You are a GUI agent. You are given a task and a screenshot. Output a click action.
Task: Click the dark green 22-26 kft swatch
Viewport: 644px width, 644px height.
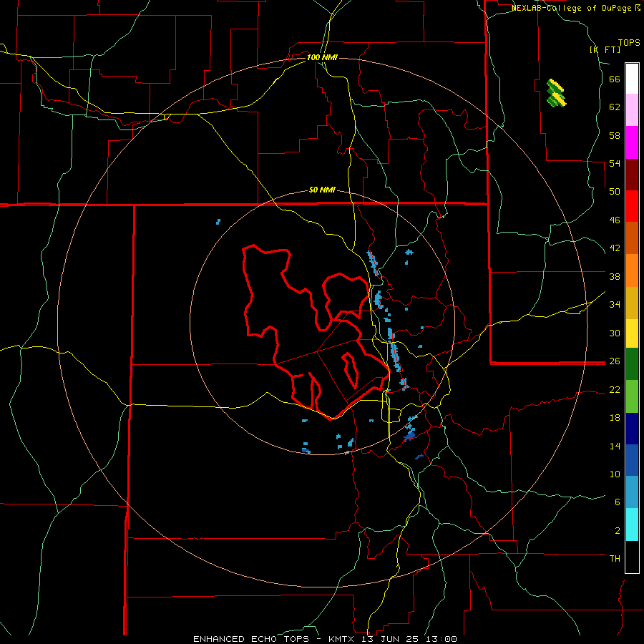pyautogui.click(x=632, y=364)
